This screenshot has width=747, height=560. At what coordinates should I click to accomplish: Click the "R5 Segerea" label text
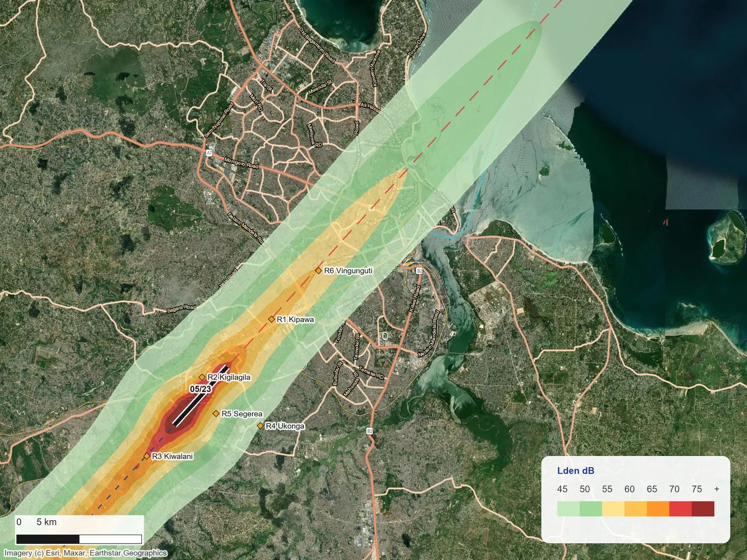(x=242, y=414)
